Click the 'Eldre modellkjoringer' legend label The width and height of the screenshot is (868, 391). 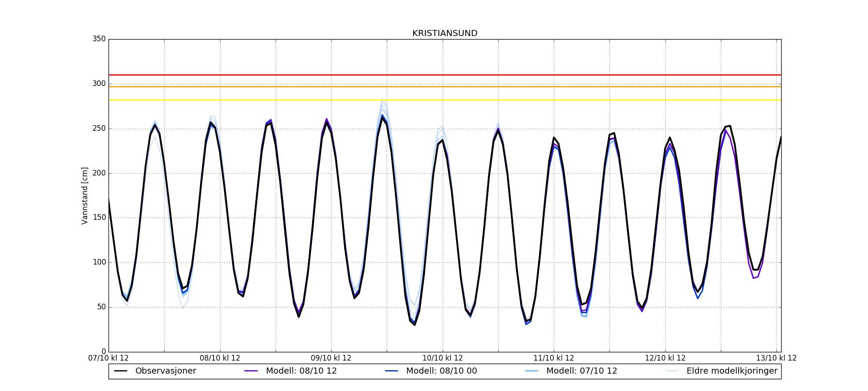click(x=732, y=371)
